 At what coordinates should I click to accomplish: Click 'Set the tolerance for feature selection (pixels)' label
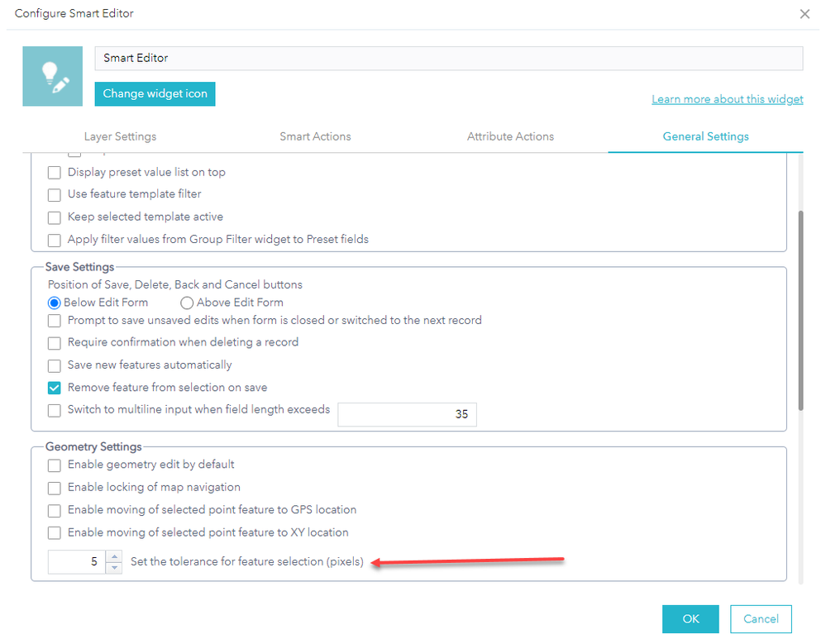click(x=247, y=562)
